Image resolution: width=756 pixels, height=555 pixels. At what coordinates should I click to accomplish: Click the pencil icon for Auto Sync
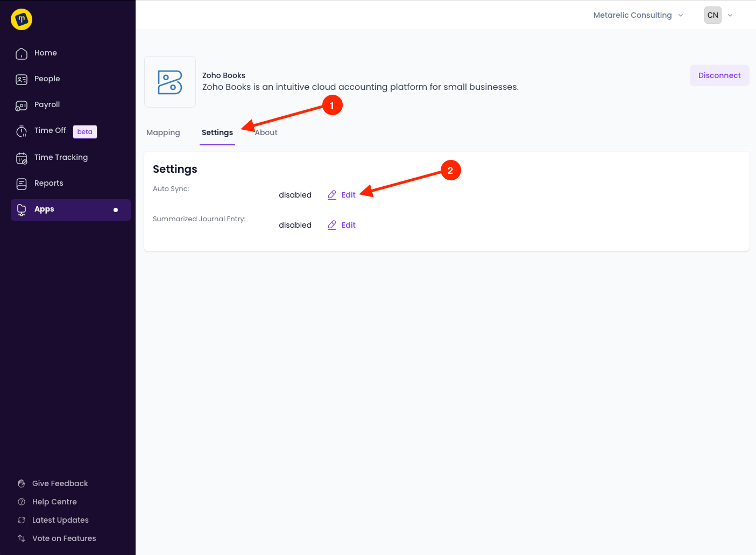tap(332, 195)
